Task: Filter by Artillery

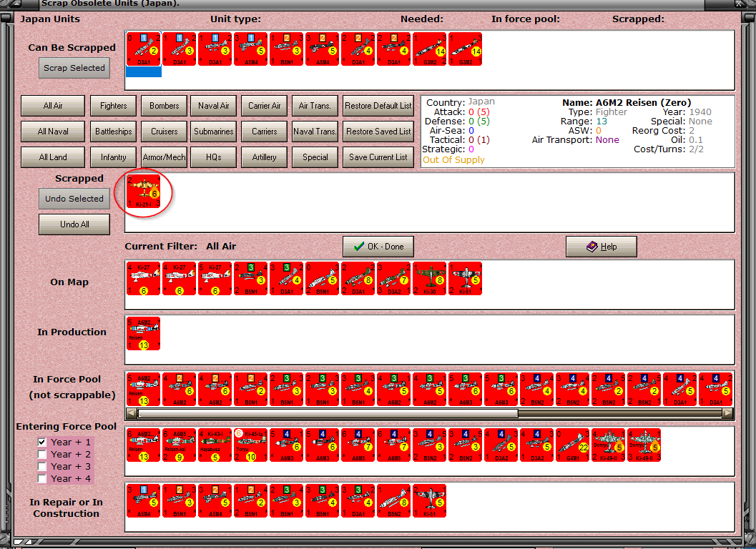Action: (x=264, y=157)
